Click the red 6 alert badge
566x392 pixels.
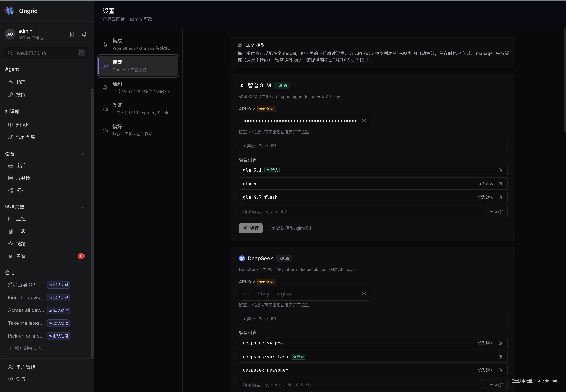point(81,256)
